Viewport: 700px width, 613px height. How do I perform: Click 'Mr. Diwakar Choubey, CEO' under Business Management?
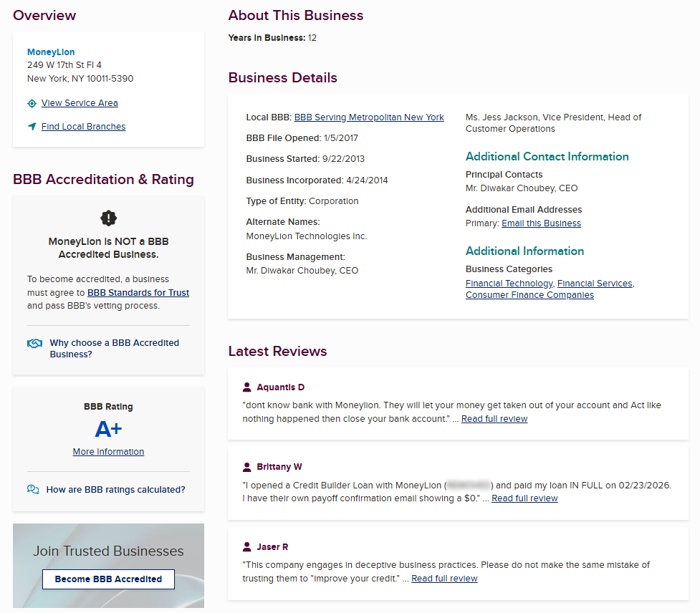point(302,271)
